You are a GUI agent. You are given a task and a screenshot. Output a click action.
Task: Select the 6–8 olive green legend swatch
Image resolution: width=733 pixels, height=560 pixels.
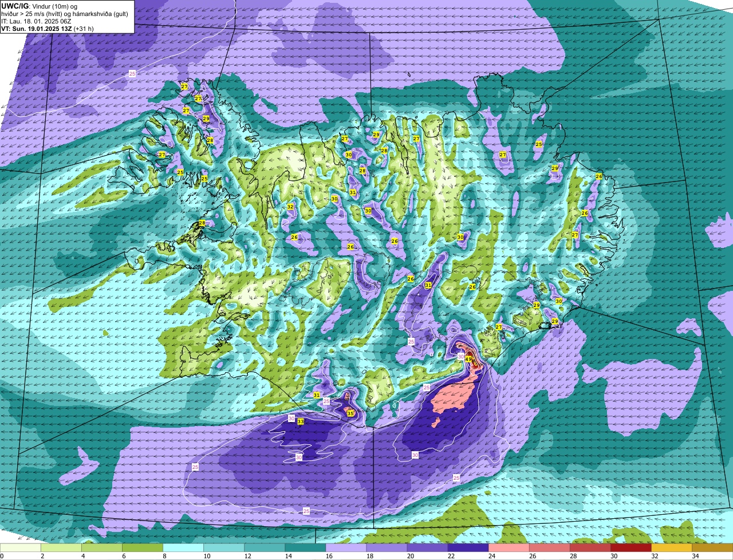pos(143,547)
